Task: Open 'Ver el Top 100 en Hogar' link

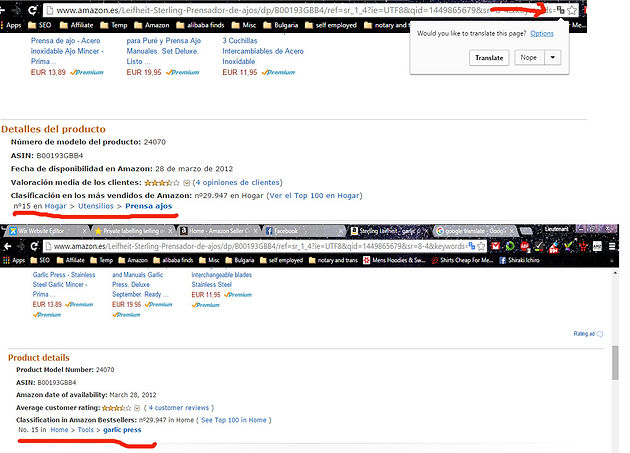Action: coord(314,196)
